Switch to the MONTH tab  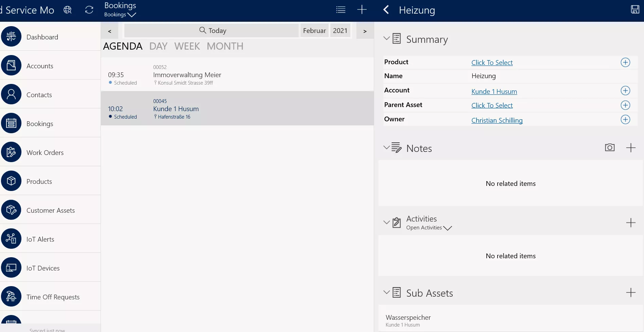[225, 46]
